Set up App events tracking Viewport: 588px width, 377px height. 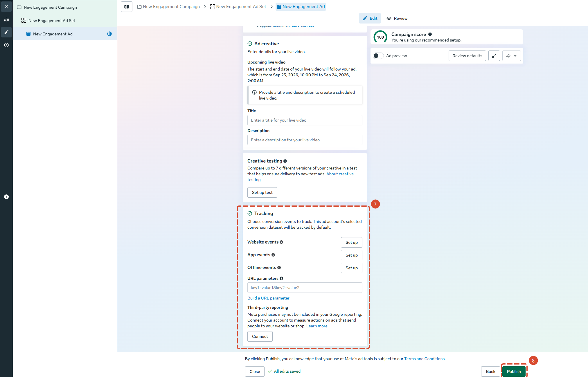point(352,255)
